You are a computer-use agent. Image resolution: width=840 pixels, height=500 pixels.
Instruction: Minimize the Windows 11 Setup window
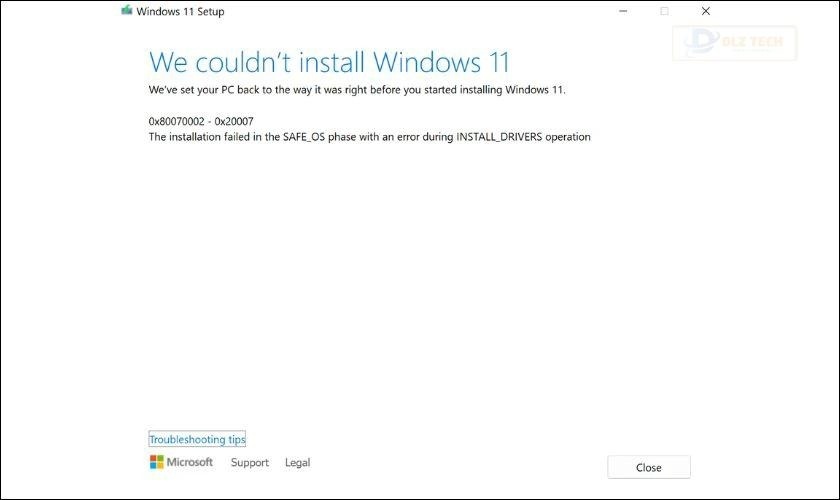tap(623, 11)
